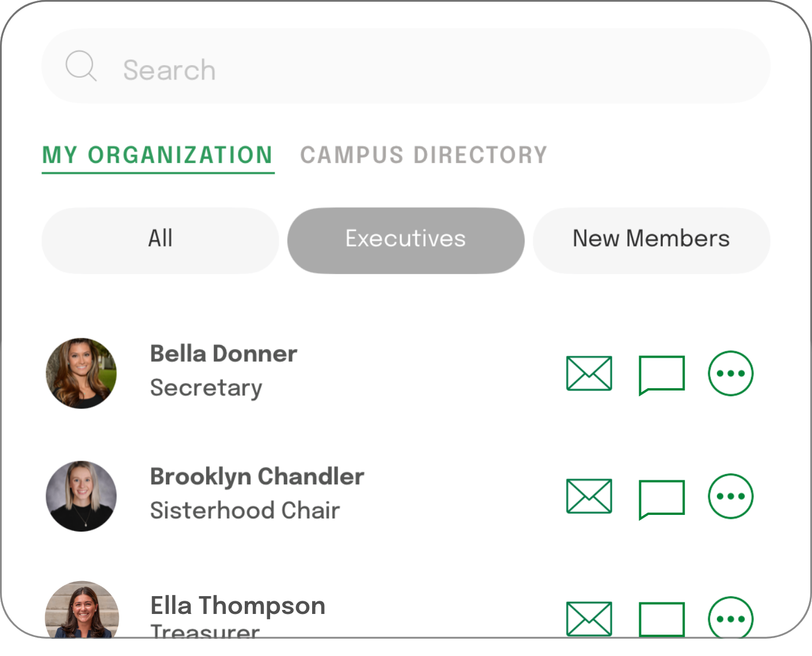Screen dimensions: 812x656
Task: Switch to My Organization tab
Action: [158, 155]
